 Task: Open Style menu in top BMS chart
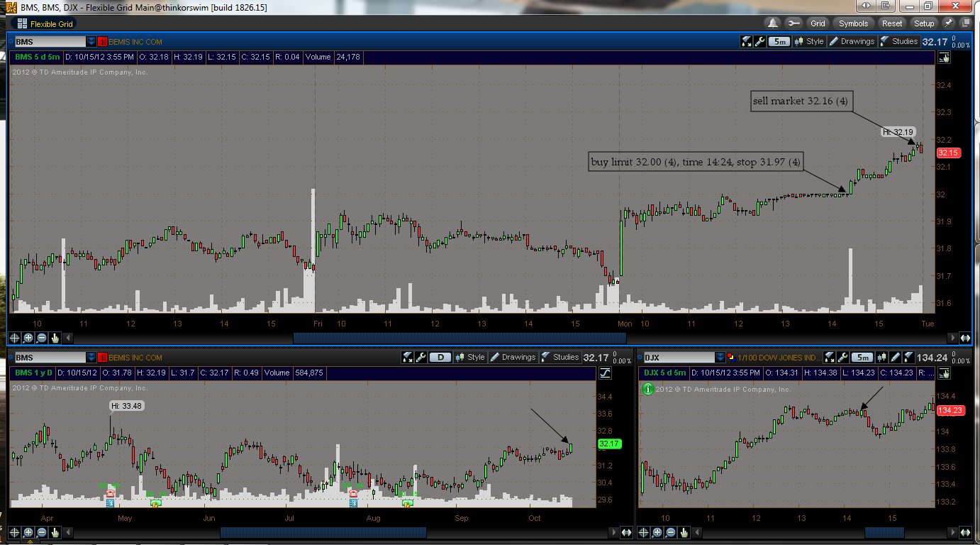(x=809, y=41)
